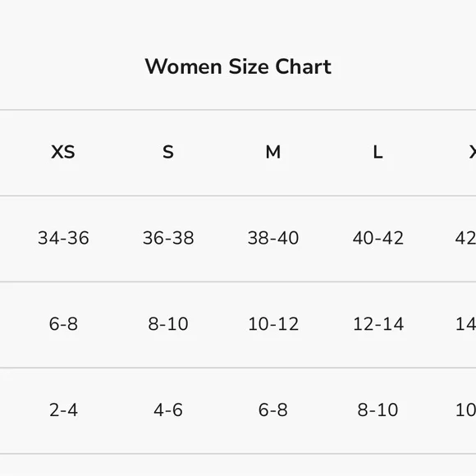Click the 2-4 size cell
The height and width of the screenshot is (476, 476).
tap(63, 410)
